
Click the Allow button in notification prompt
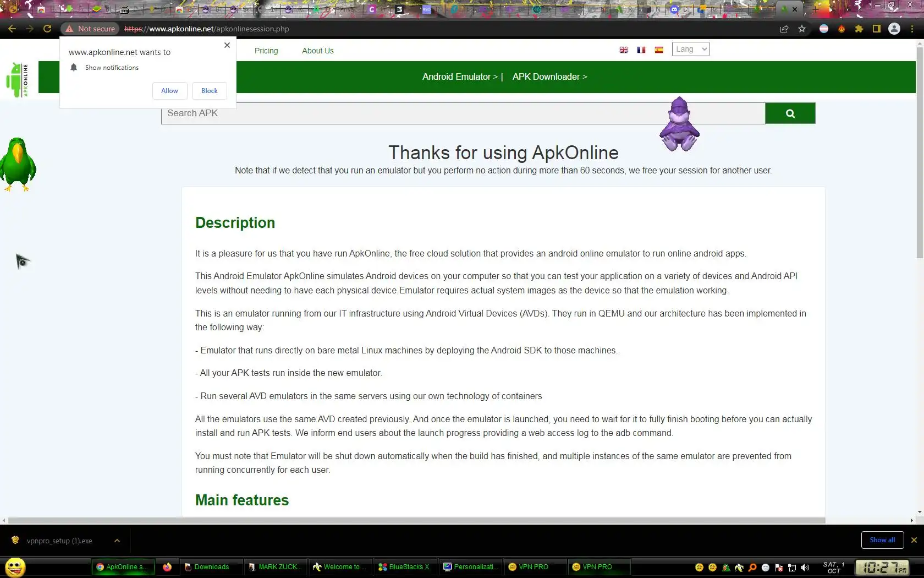pyautogui.click(x=169, y=91)
